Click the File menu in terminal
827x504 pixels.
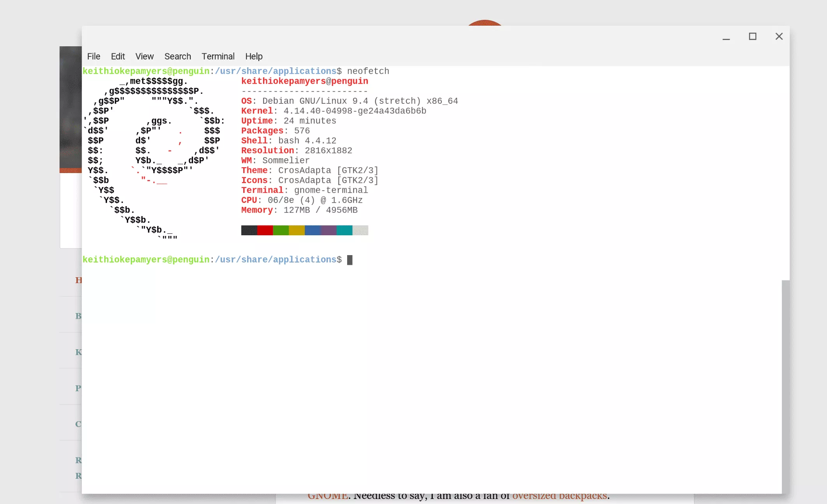(93, 56)
